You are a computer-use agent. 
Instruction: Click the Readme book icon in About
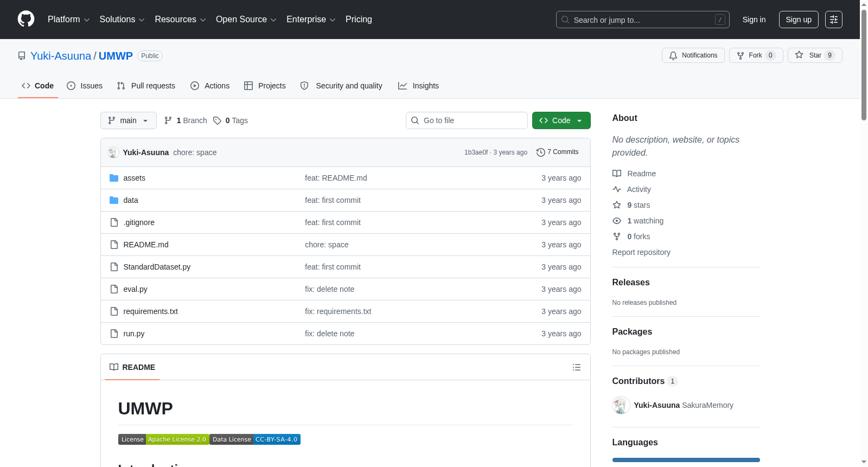click(x=617, y=174)
